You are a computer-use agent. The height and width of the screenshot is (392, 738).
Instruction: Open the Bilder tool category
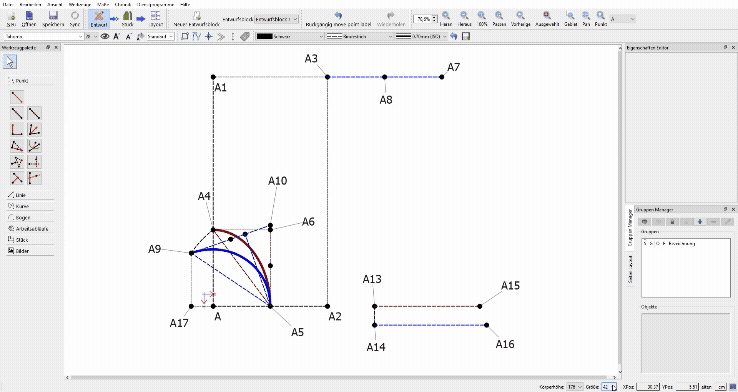point(30,251)
